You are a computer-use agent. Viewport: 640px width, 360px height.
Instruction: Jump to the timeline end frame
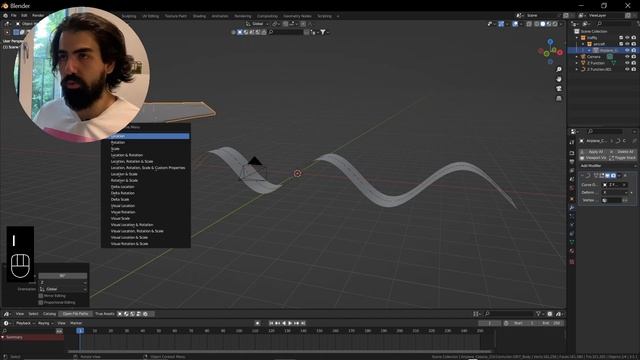point(303,323)
